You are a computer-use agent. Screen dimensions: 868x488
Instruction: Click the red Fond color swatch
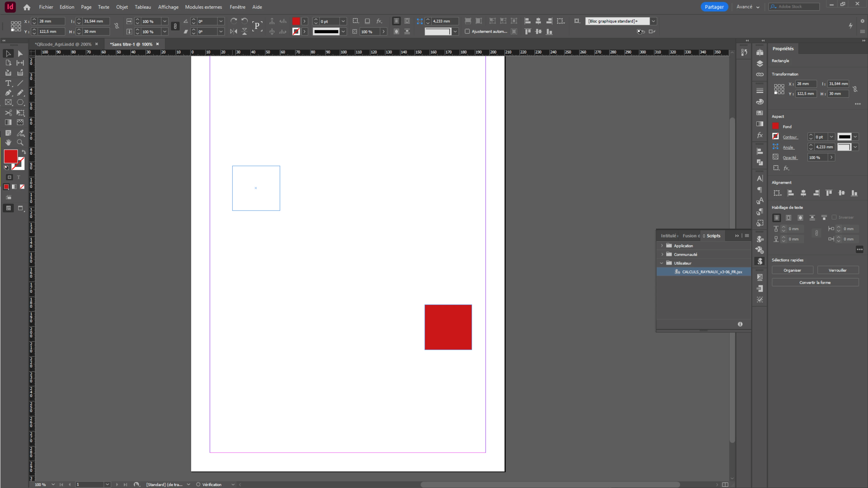click(x=775, y=126)
